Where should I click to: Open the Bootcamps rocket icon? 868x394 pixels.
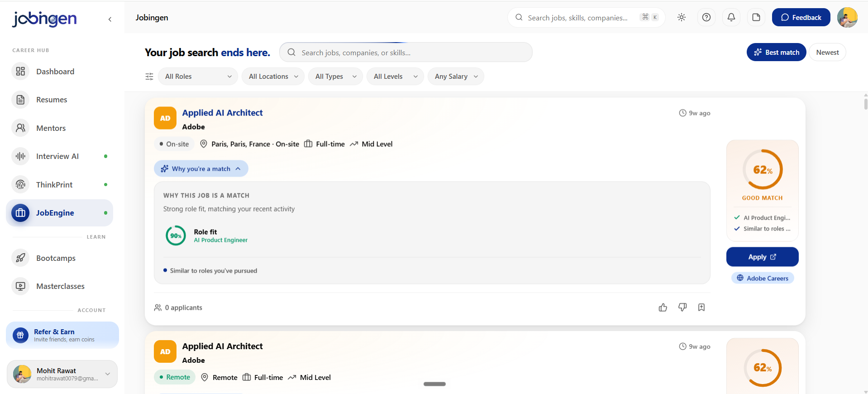tap(20, 258)
